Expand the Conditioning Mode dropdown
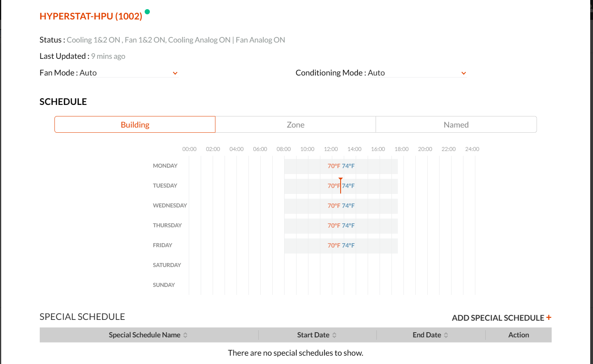The height and width of the screenshot is (364, 593). (x=463, y=73)
